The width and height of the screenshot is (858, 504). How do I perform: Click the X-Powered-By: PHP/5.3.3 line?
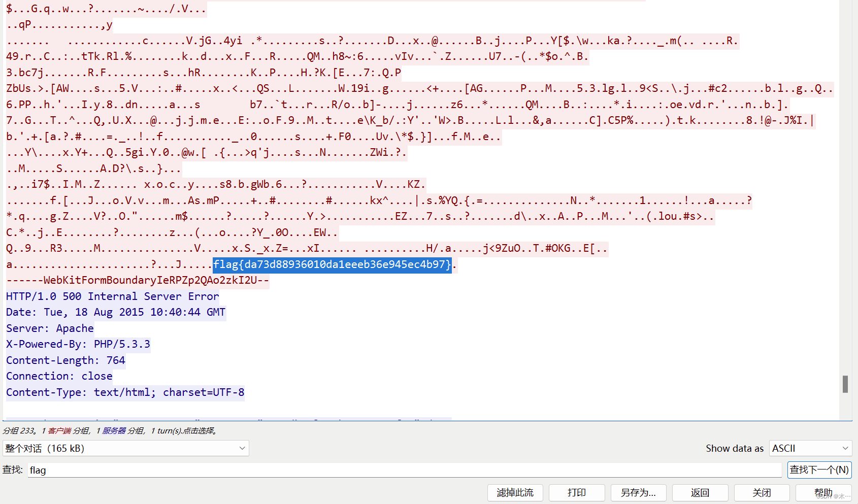point(78,344)
